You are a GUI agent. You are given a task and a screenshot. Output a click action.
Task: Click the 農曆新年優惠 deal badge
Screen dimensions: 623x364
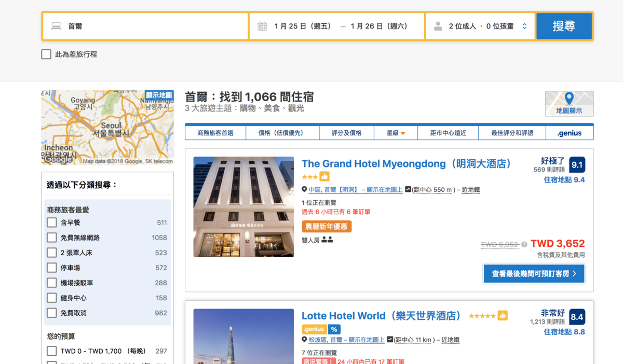[x=327, y=227]
